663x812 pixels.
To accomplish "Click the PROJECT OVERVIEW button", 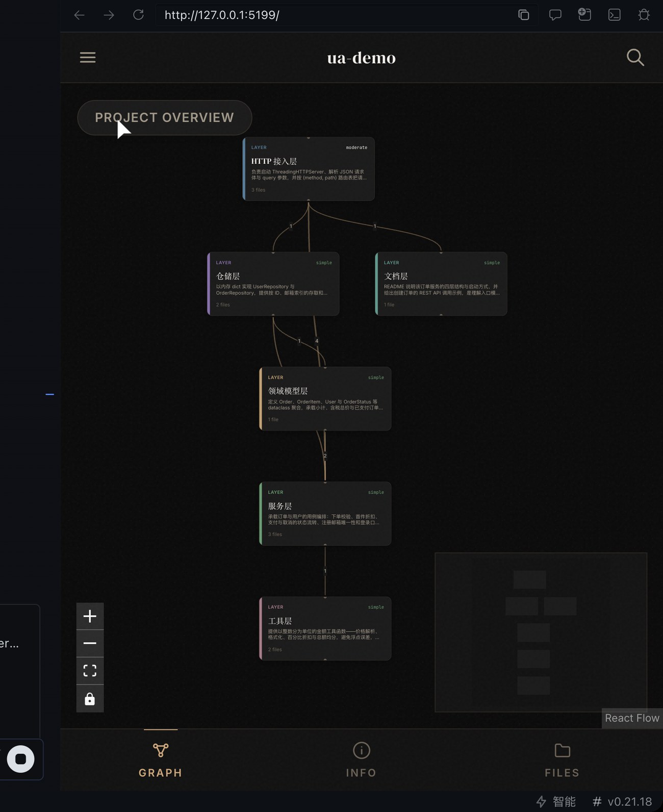I will click(164, 118).
